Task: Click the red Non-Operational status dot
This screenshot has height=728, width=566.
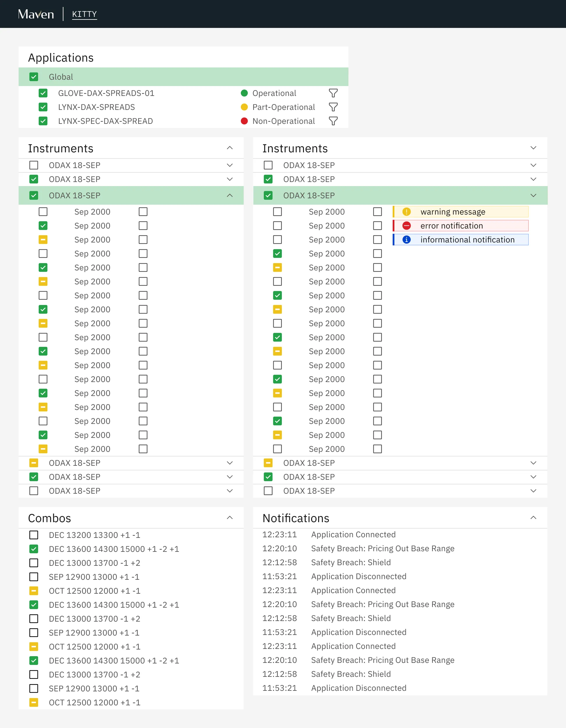Action: pos(244,121)
